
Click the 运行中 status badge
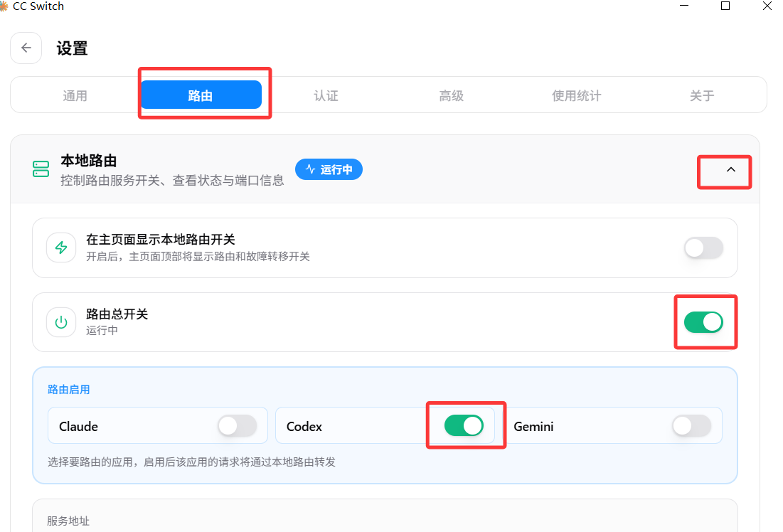pos(329,169)
